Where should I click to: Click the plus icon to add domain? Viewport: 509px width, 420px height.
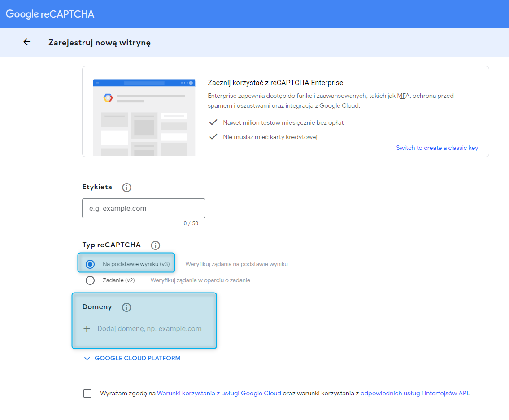click(x=87, y=329)
